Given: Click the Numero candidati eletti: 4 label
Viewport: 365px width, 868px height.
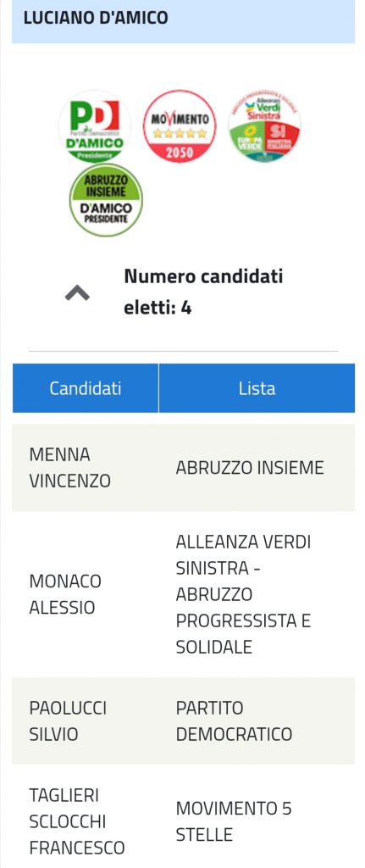Looking at the screenshot, I should (x=203, y=292).
